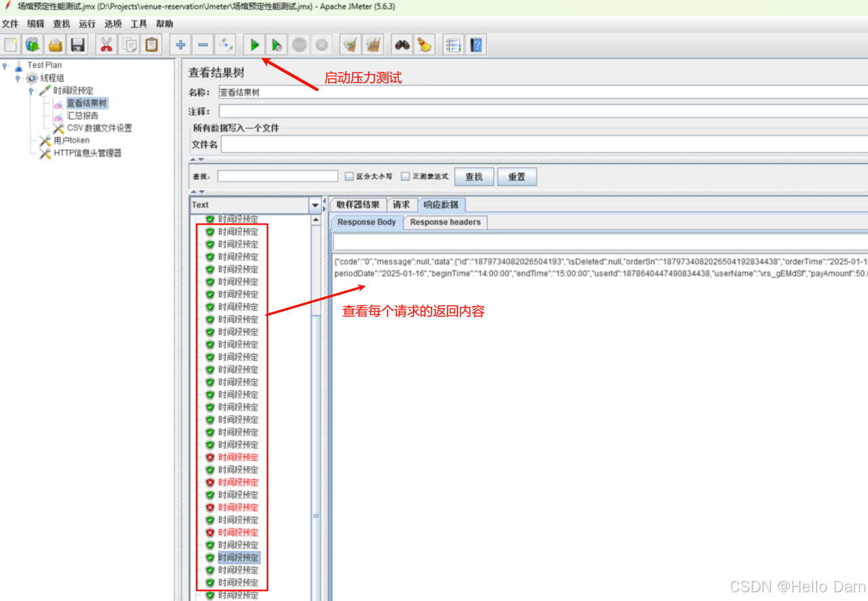Select the HTTP信息头管理器 node
Screen dimensions: 868x601
coord(87,153)
